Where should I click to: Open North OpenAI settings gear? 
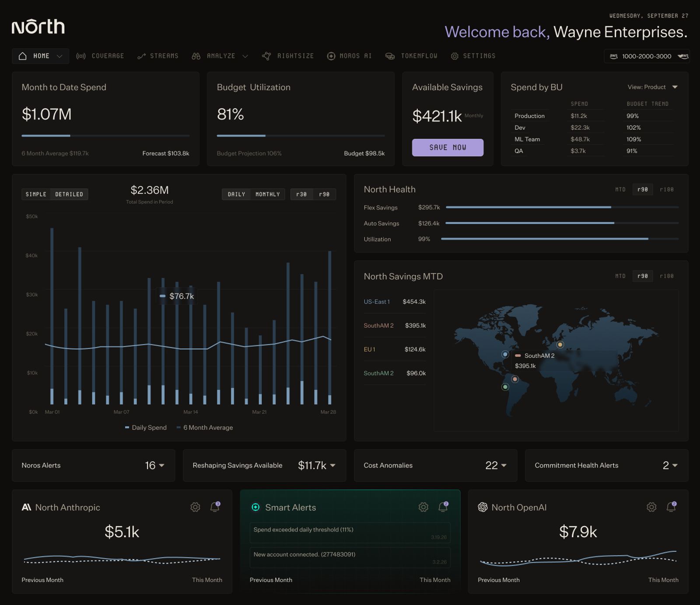pos(651,507)
